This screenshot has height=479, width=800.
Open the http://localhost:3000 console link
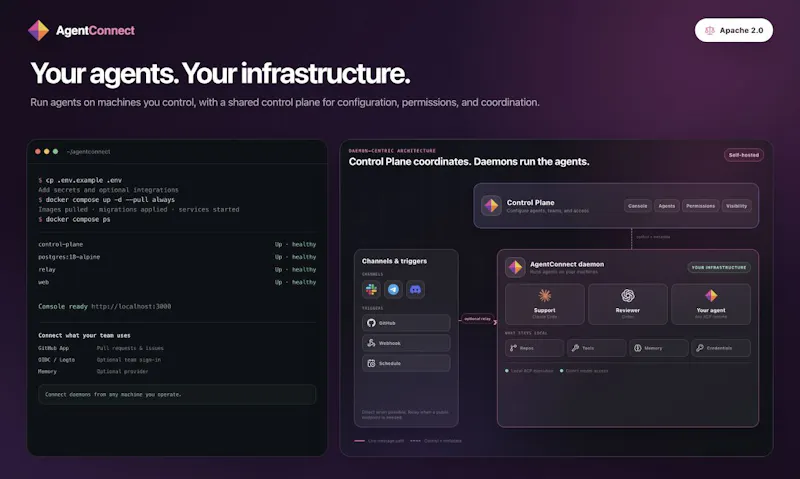click(131, 307)
